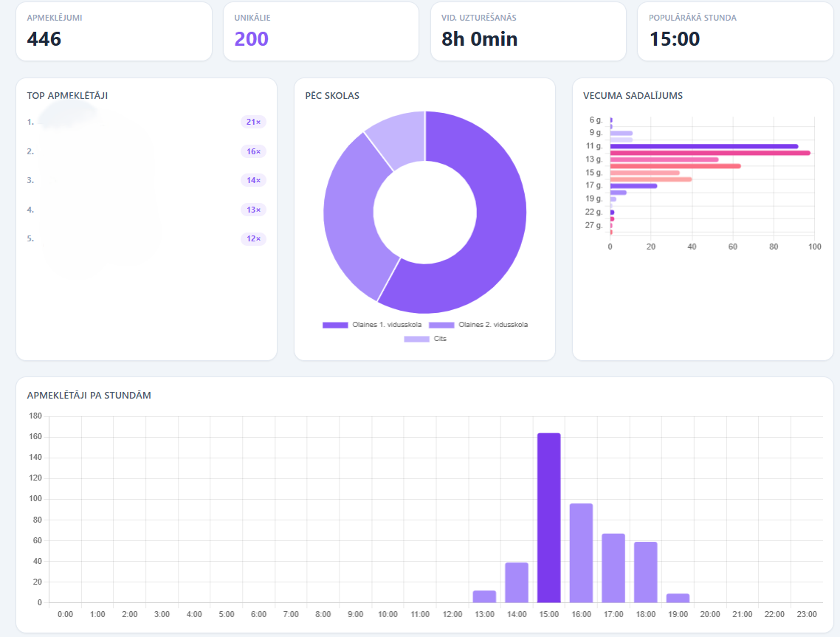The width and height of the screenshot is (840, 637).
Task: Click the 13:00 bar in hourly chart
Action: click(x=484, y=596)
